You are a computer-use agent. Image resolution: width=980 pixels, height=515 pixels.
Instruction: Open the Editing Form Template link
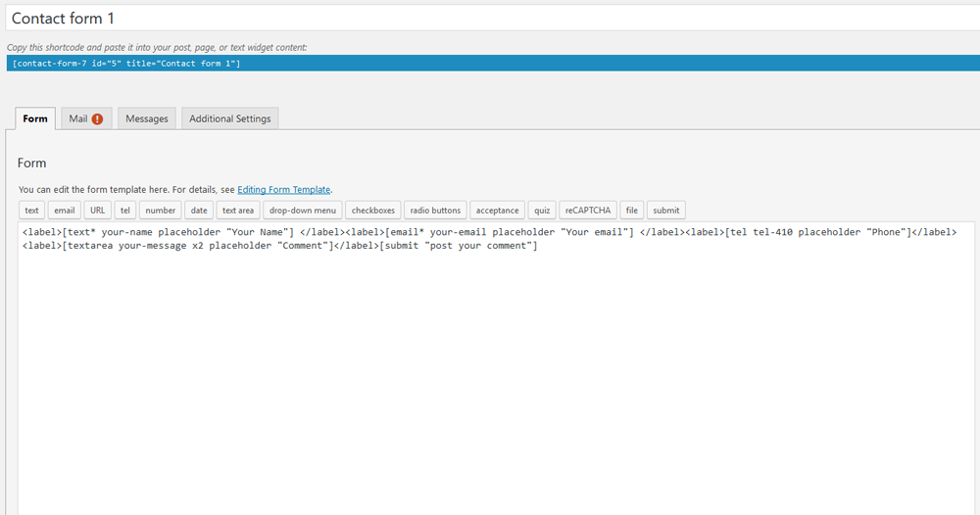(x=284, y=190)
